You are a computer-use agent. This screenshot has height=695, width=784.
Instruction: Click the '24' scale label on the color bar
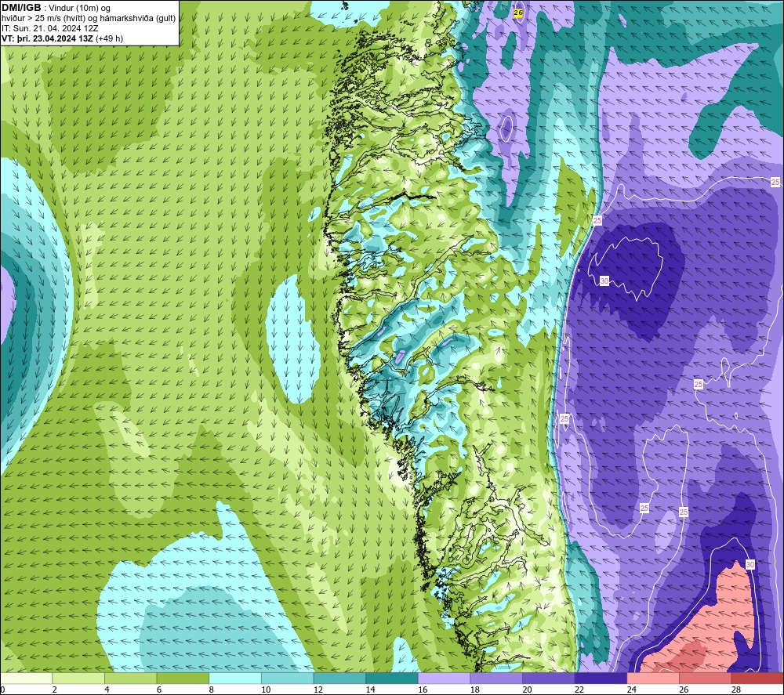point(631,690)
